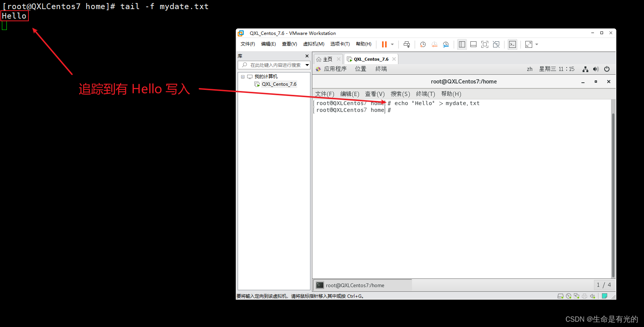Revert to the previous snapshot
Screen dimensions: 644x327
(434, 44)
